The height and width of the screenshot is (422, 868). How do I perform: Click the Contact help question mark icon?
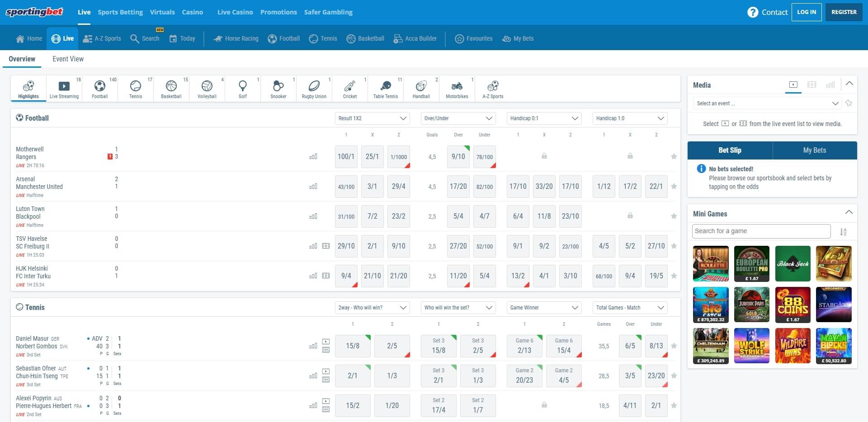[x=752, y=12]
